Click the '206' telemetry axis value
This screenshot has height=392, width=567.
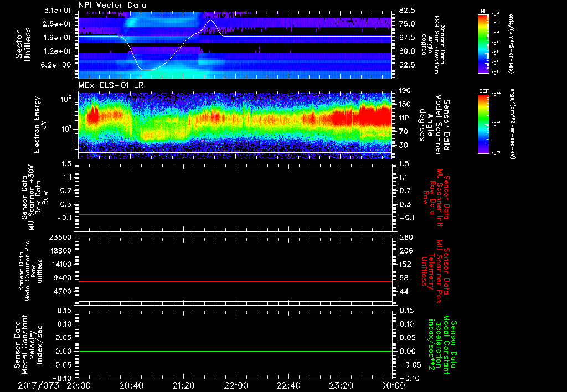coord(405,251)
